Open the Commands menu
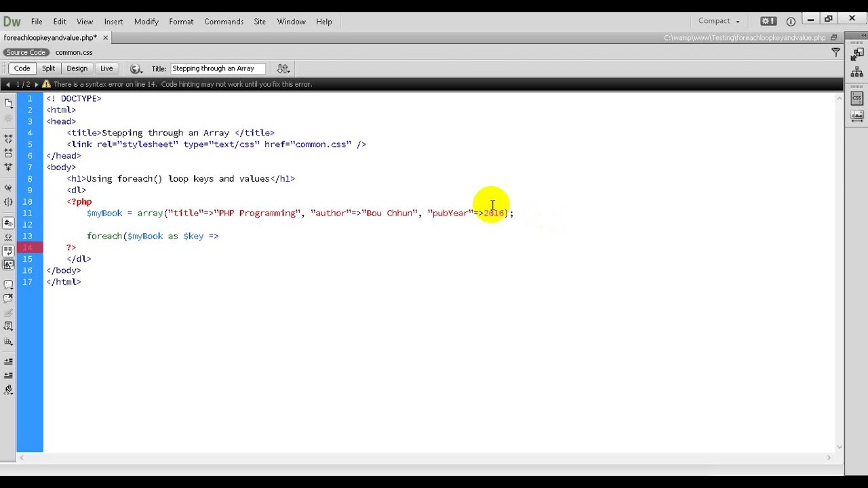Viewport: 868px width, 488px height. point(224,22)
